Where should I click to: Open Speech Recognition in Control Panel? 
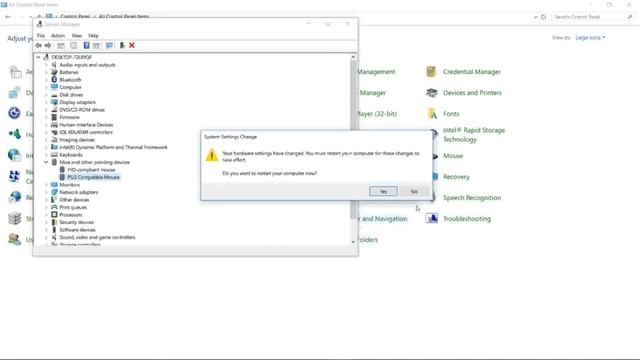pos(472,198)
